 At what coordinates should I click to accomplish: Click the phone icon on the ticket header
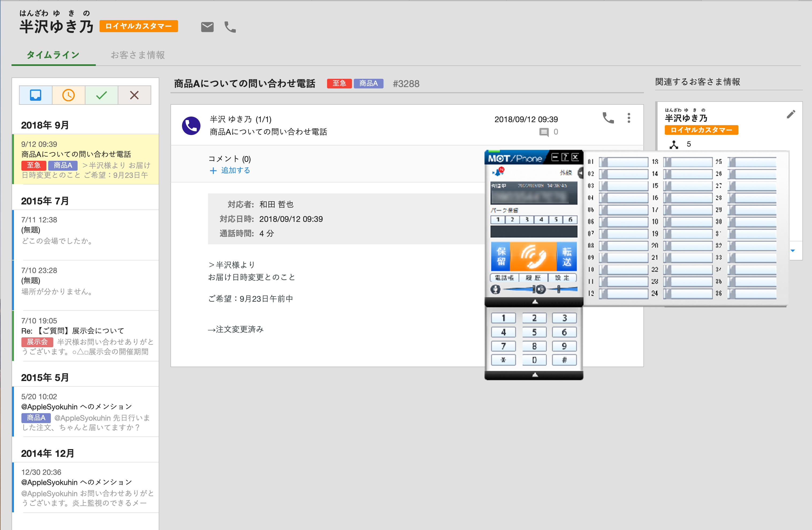pos(608,118)
